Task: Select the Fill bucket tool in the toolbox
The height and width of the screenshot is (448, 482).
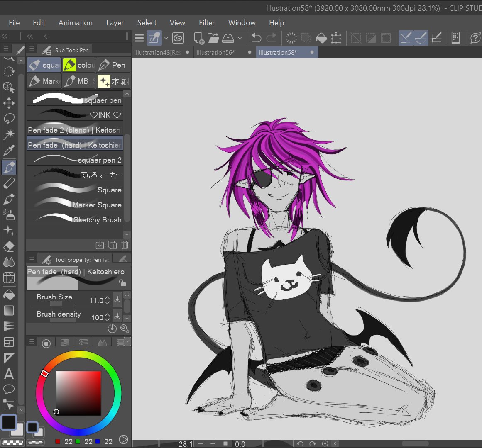Action: tap(9, 295)
